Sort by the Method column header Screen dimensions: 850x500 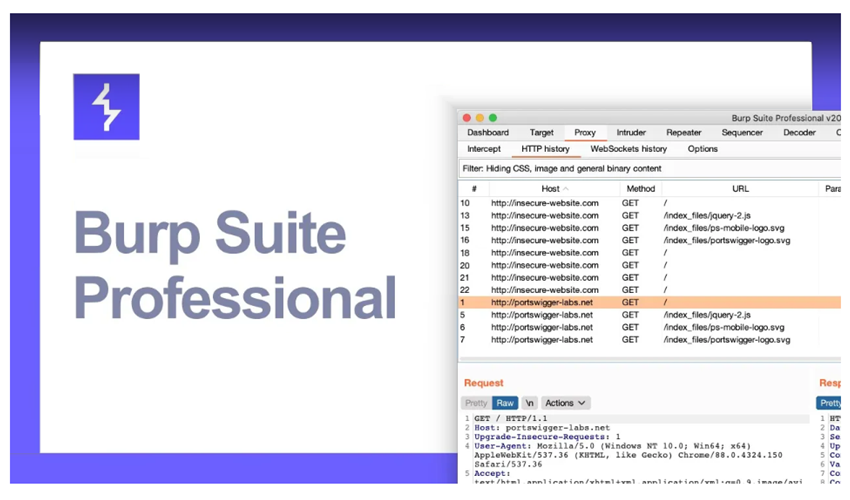pos(641,189)
